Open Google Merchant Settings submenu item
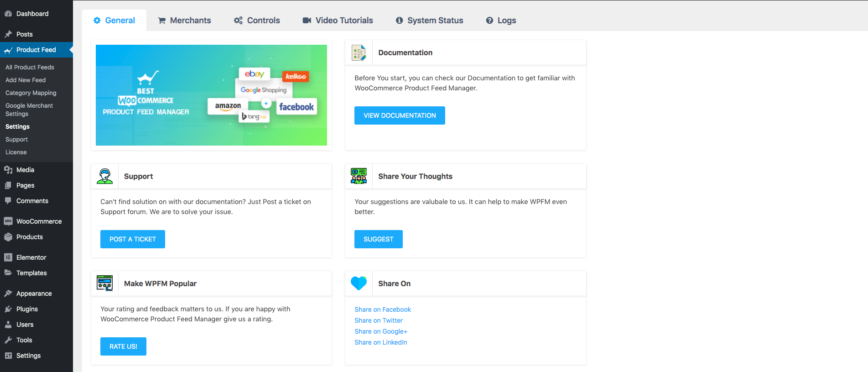The height and width of the screenshot is (372, 868). pyautogui.click(x=29, y=110)
